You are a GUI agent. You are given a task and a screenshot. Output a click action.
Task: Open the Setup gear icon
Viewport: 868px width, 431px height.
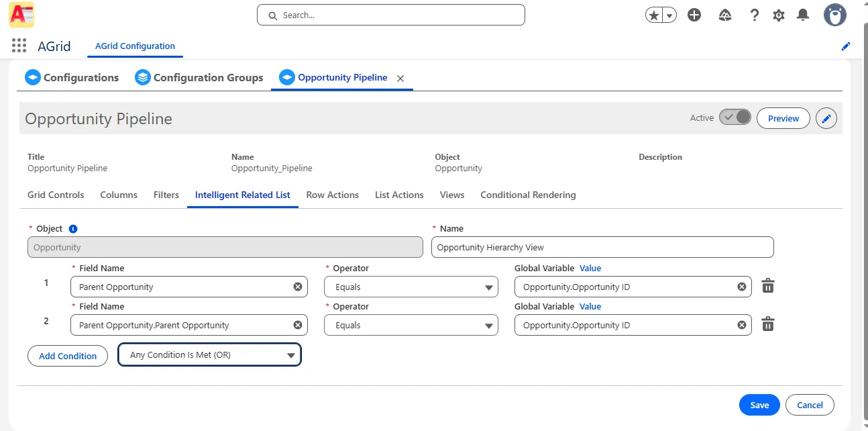coord(778,15)
